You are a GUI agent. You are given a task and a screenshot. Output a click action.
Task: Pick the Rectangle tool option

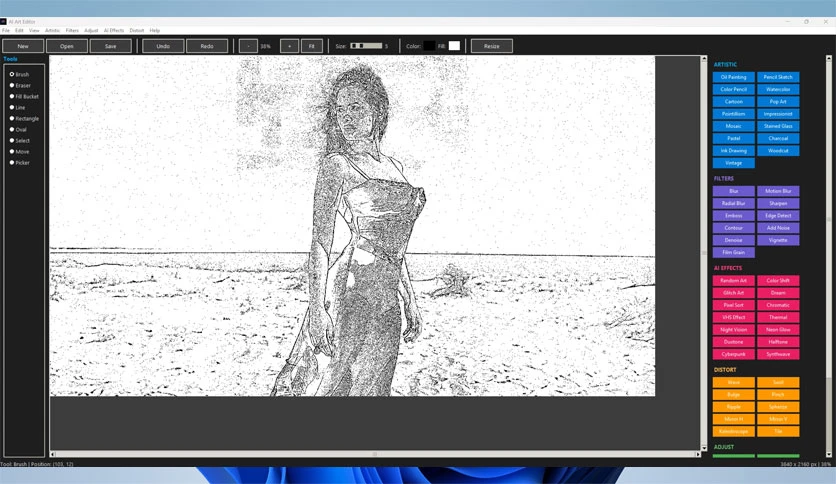click(12, 118)
